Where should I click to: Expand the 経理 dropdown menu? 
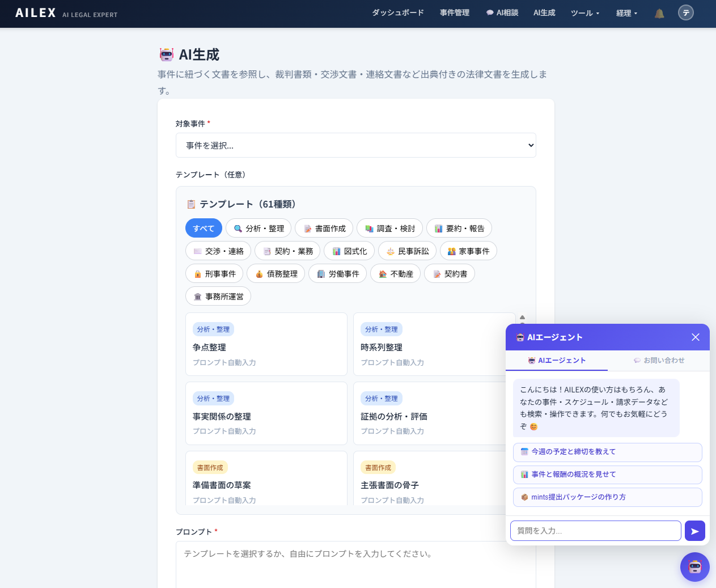(x=627, y=13)
